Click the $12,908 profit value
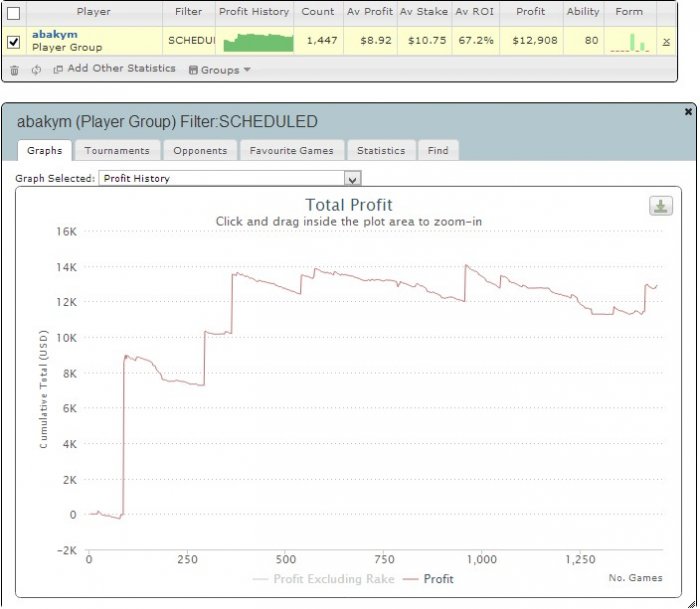Viewport: 700px width, 609px height. [x=535, y=41]
